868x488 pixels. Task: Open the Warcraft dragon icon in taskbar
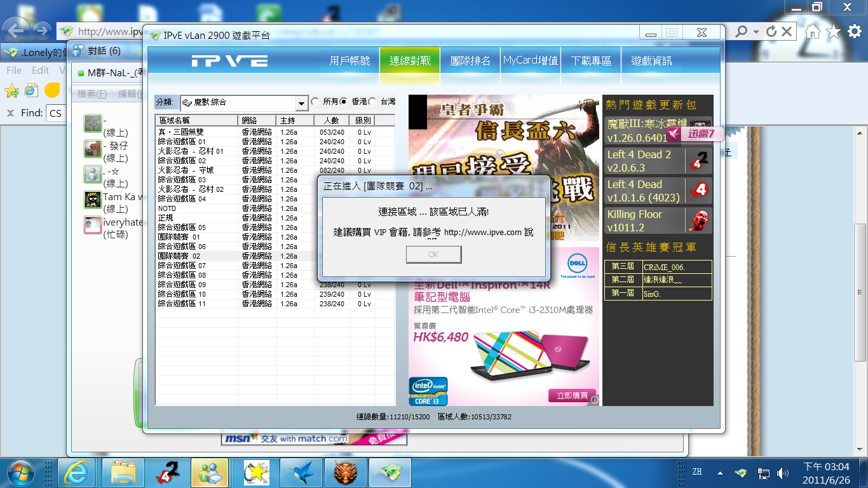point(345,473)
